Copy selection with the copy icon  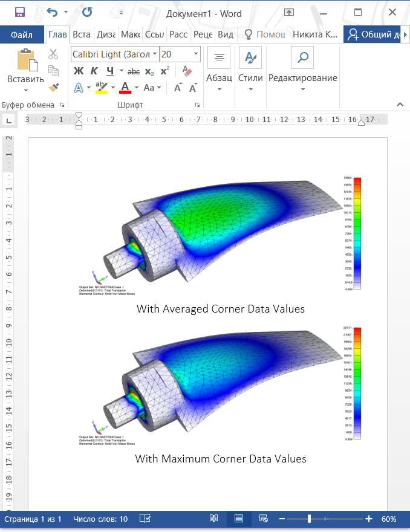point(53,71)
